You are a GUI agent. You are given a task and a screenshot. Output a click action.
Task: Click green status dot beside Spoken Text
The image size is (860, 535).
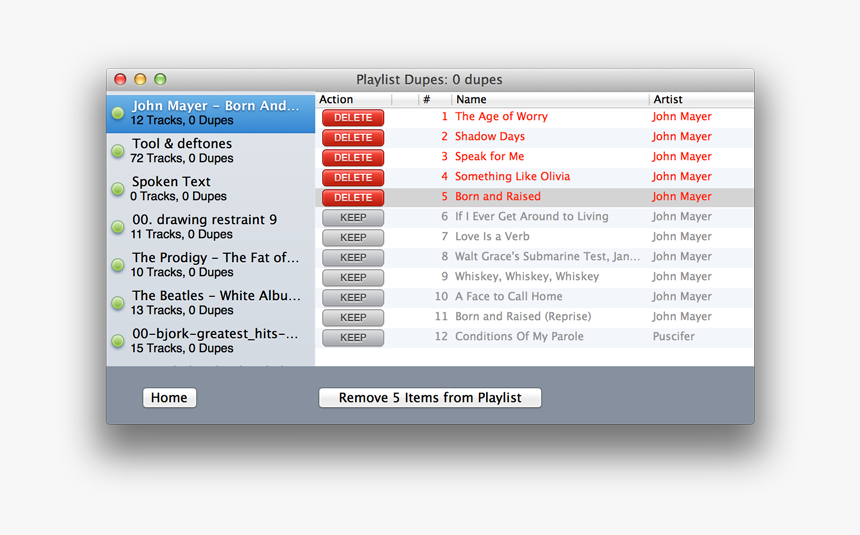coord(118,189)
